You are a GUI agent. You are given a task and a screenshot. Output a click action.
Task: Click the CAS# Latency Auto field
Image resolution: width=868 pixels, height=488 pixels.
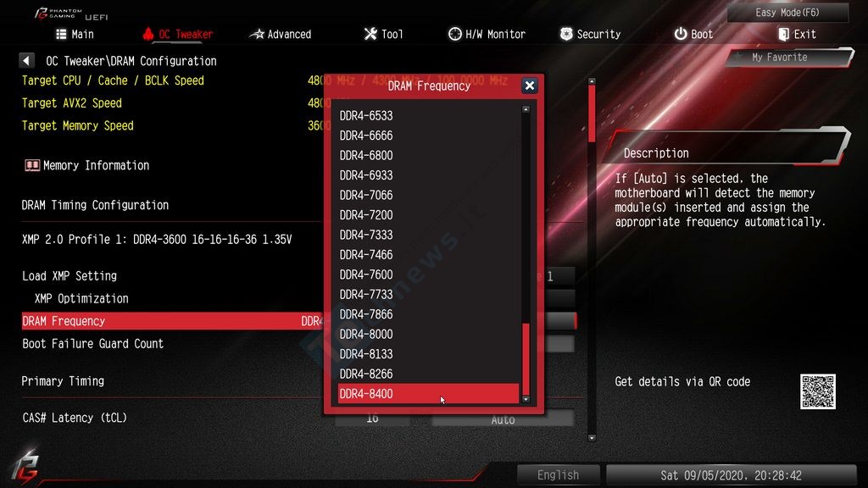[503, 419]
